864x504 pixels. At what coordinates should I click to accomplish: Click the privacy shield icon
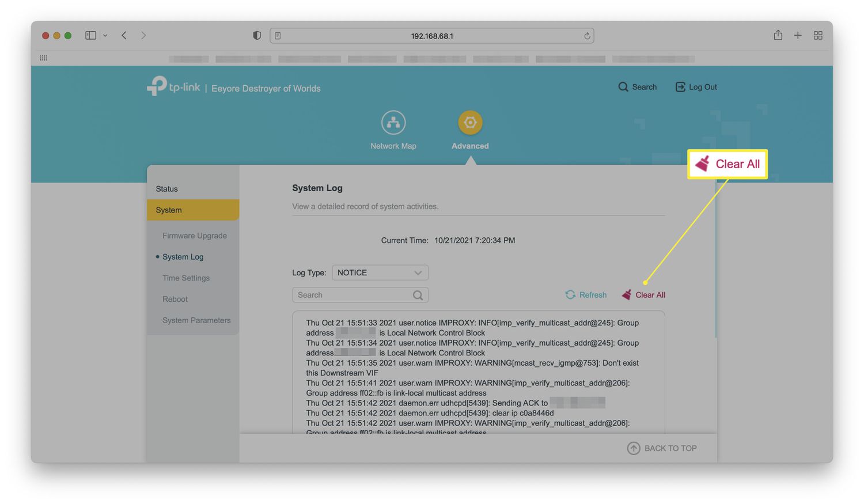pos(257,36)
